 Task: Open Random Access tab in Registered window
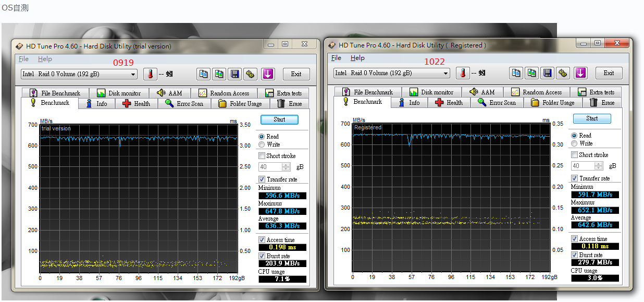click(x=537, y=92)
